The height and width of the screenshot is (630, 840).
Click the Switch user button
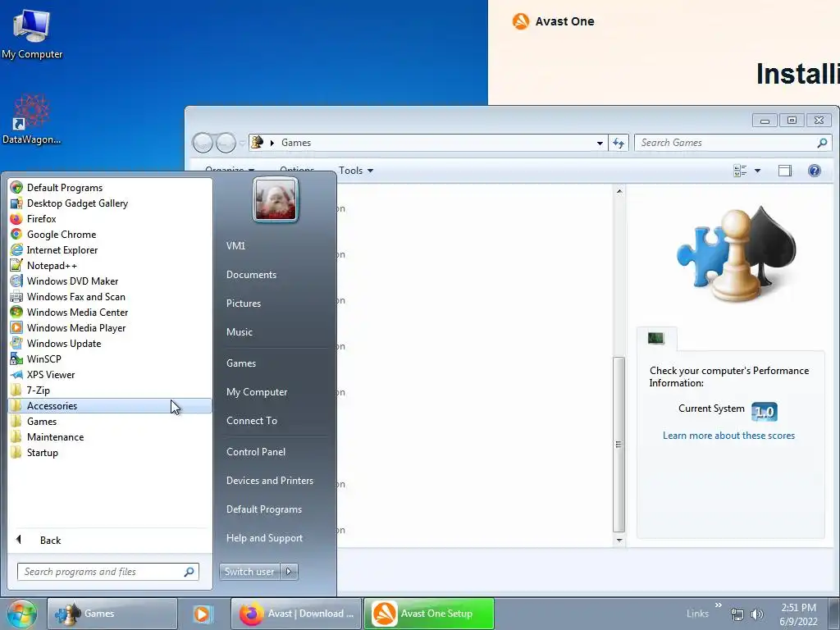coord(249,572)
